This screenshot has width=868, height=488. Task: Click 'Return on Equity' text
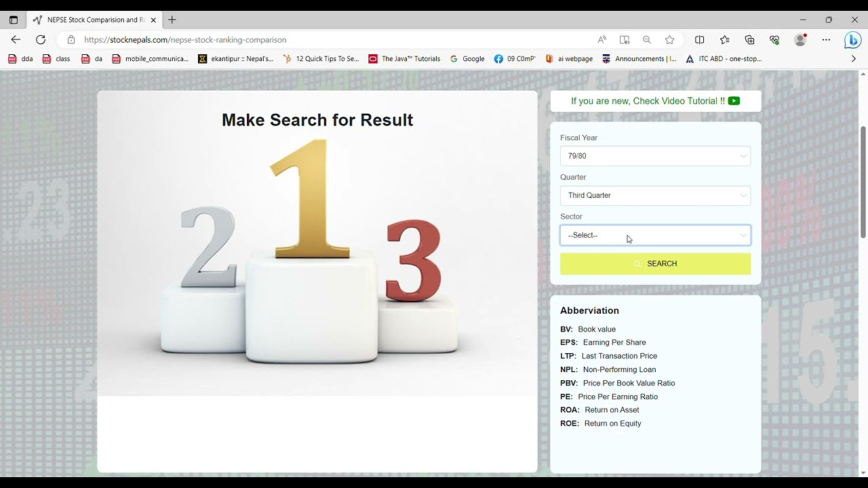click(x=612, y=424)
